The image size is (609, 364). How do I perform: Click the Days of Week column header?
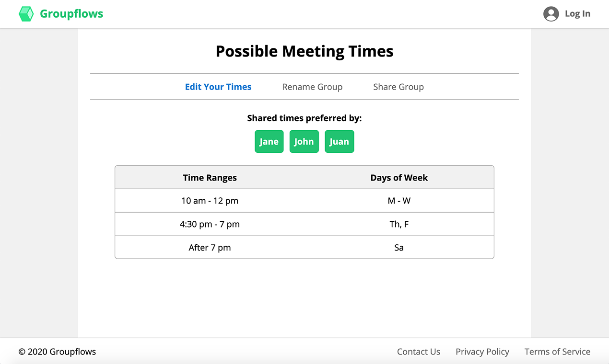point(399,177)
